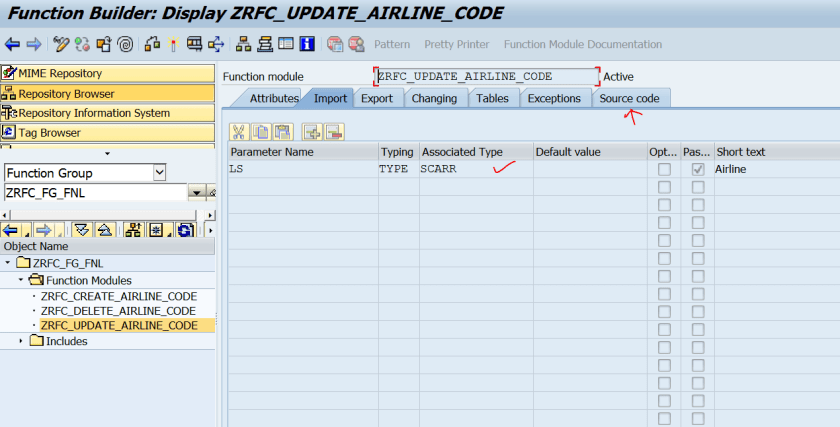The width and height of the screenshot is (840, 427).
Task: Run syntax Check with the linked boxes icon
Action: (152, 44)
